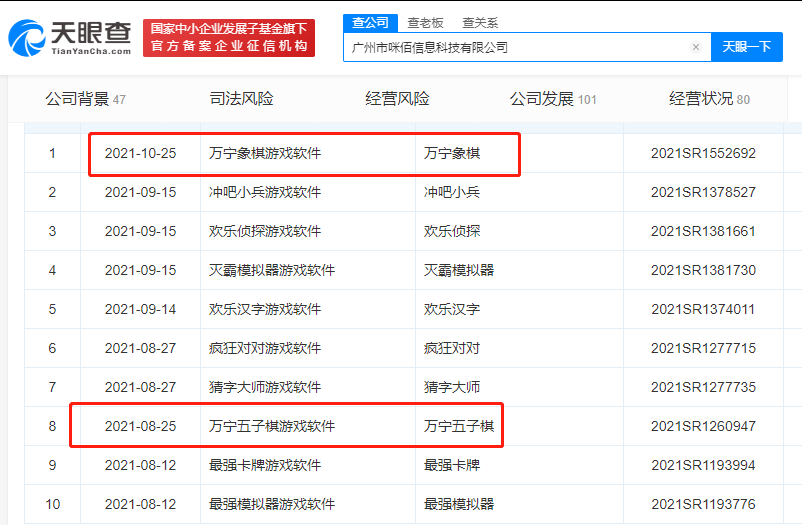Open the 公司发展 section tab
802x525 pixels.
pyautogui.click(x=553, y=99)
